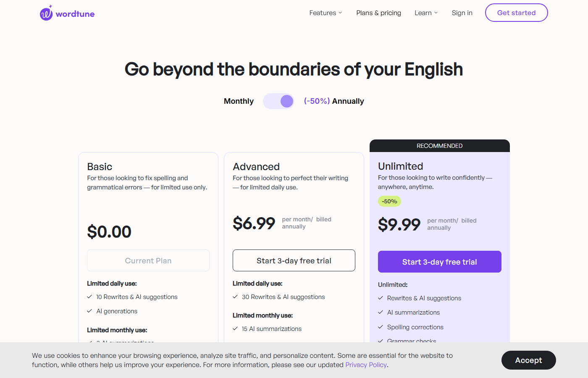Start 3-day free trial on the Unlimited plan

coord(439,262)
